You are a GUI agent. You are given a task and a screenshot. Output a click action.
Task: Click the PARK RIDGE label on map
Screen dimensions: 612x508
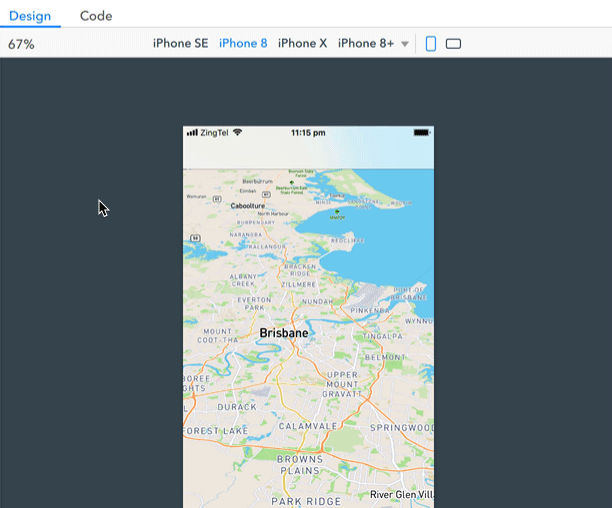(x=306, y=501)
